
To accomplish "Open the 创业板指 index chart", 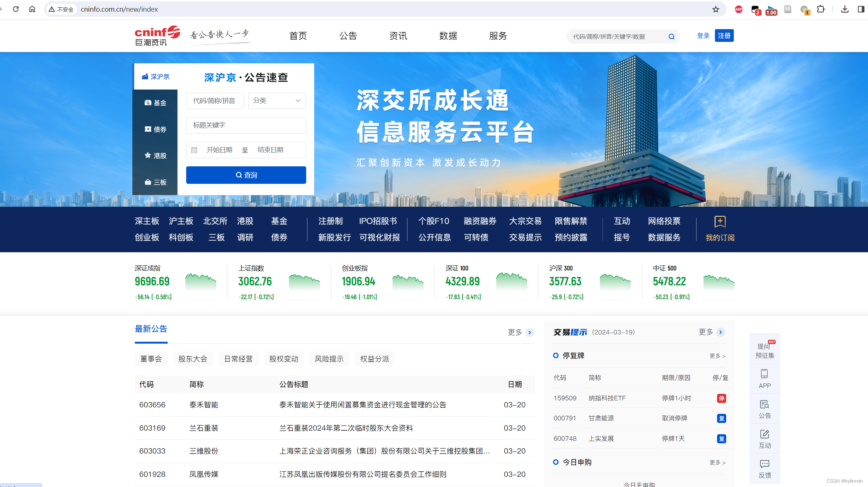I will [x=408, y=282].
